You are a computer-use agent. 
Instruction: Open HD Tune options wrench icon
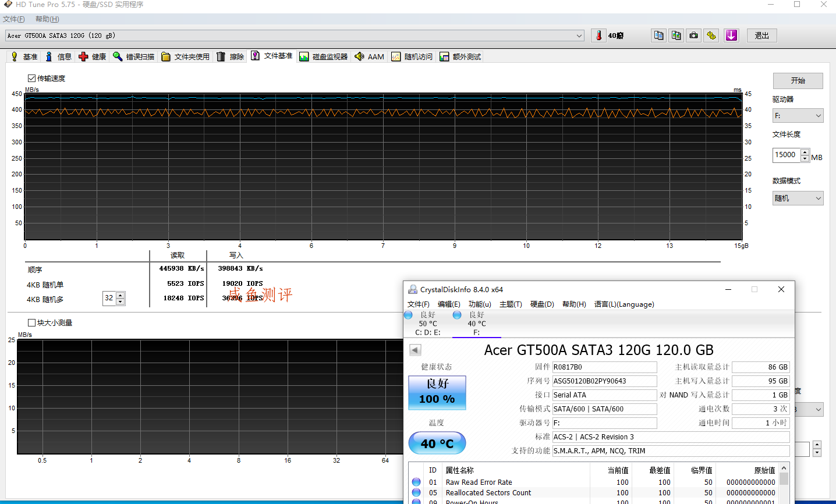pyautogui.click(x=711, y=36)
